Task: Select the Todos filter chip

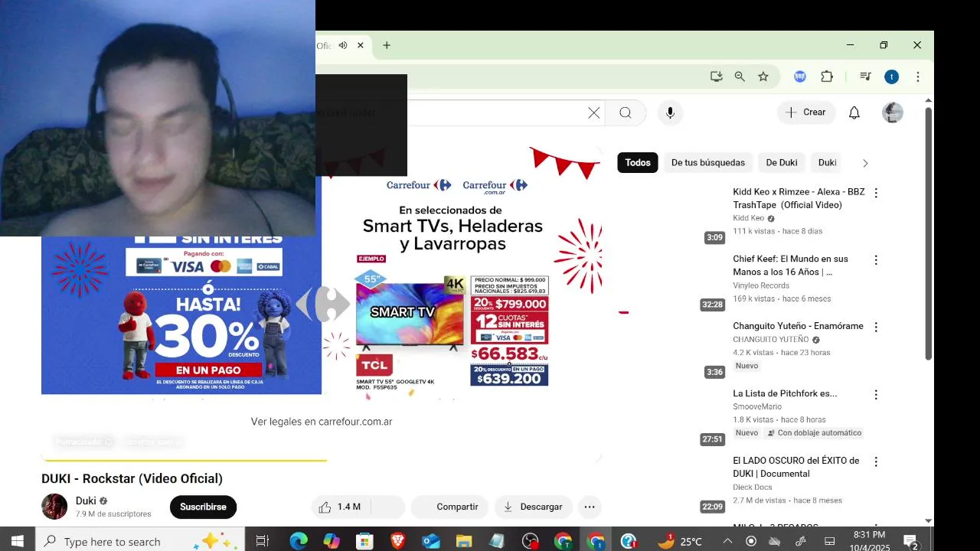Action: tap(638, 162)
